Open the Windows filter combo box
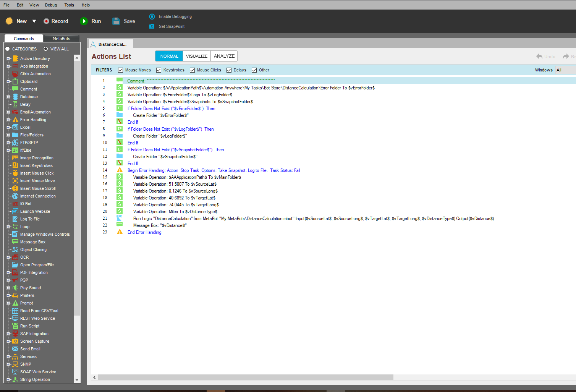 565,70
